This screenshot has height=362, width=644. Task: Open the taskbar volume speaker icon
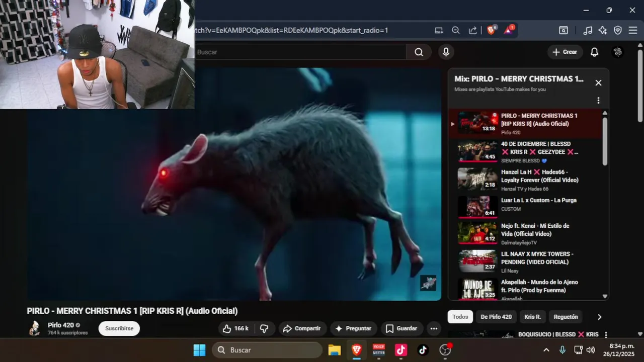click(590, 350)
